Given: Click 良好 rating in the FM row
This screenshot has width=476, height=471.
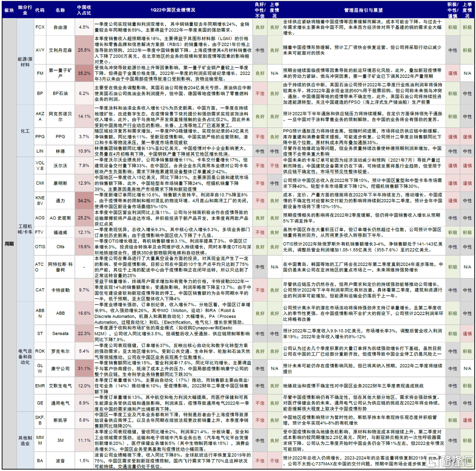Looking at the screenshot, I should [x=260, y=73].
